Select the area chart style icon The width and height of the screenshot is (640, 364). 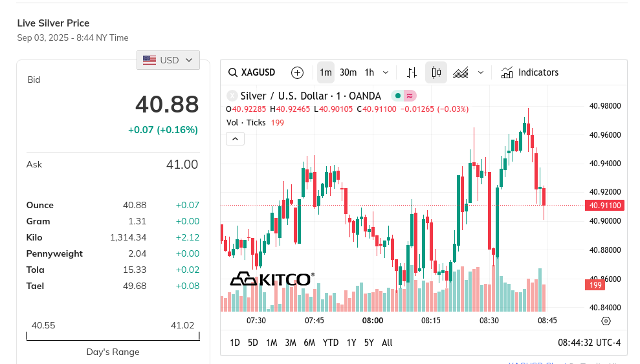pos(460,72)
